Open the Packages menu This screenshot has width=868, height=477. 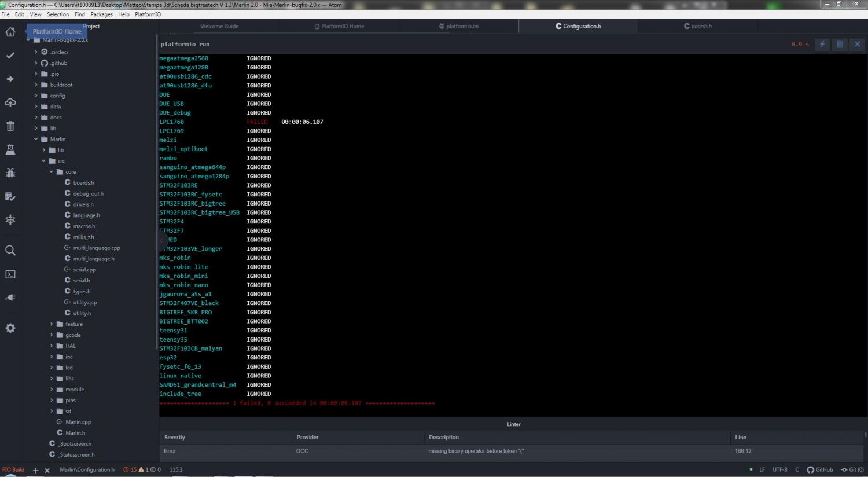coord(101,14)
